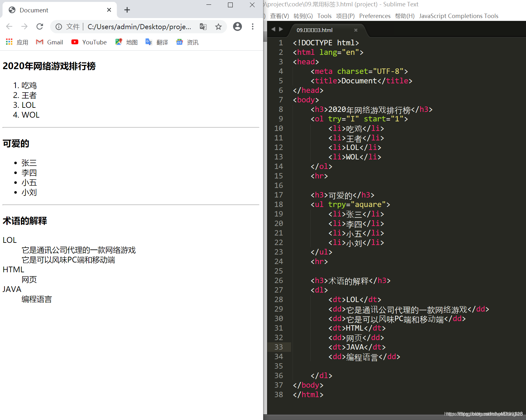This screenshot has height=420, width=526.
Task: Click the 编程语言 definition in browser
Action: (x=37, y=299)
